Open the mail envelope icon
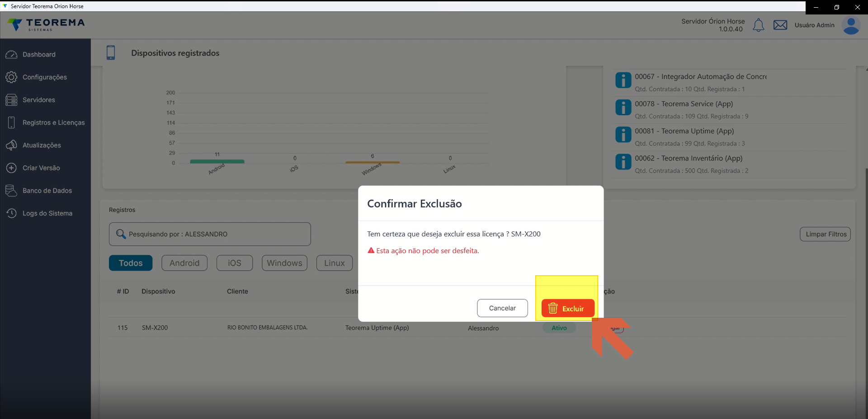868x419 pixels. tap(780, 25)
